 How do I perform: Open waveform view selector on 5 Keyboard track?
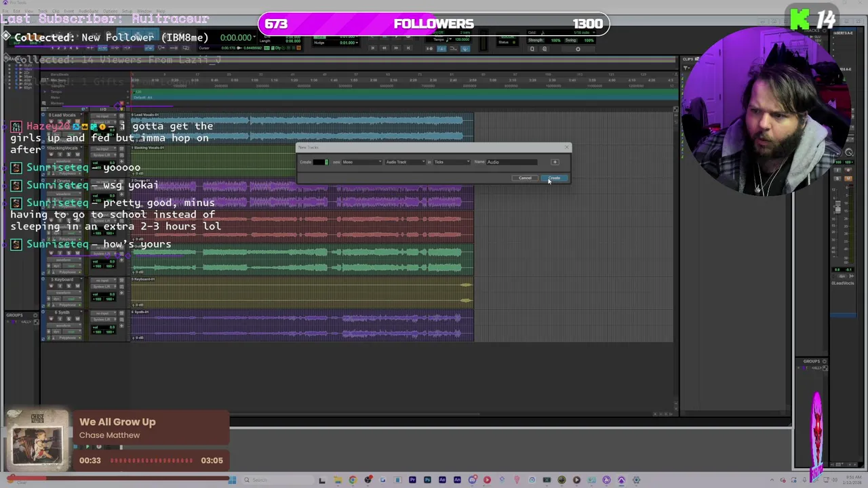click(64, 293)
